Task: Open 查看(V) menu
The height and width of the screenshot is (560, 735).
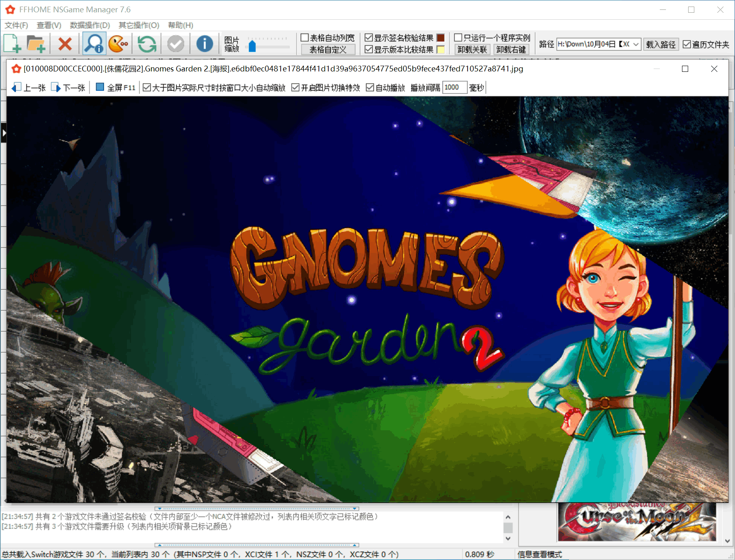Action: pyautogui.click(x=49, y=25)
